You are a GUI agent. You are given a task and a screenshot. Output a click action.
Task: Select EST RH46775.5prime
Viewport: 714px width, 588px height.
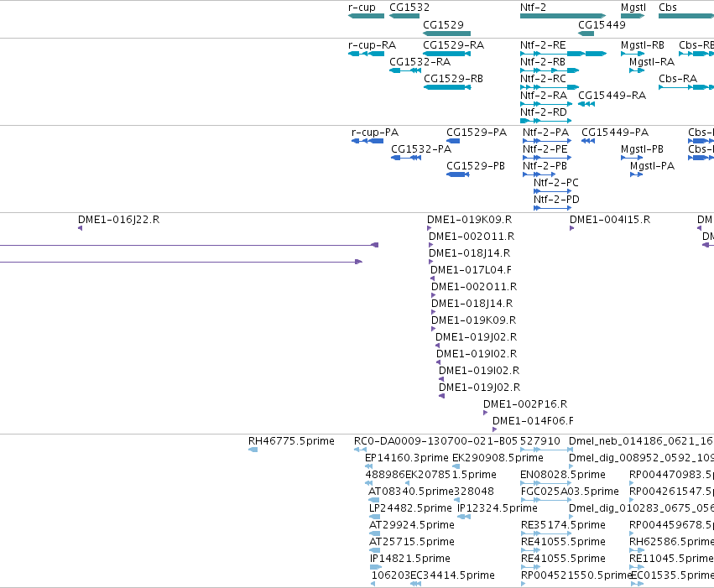pos(291,441)
